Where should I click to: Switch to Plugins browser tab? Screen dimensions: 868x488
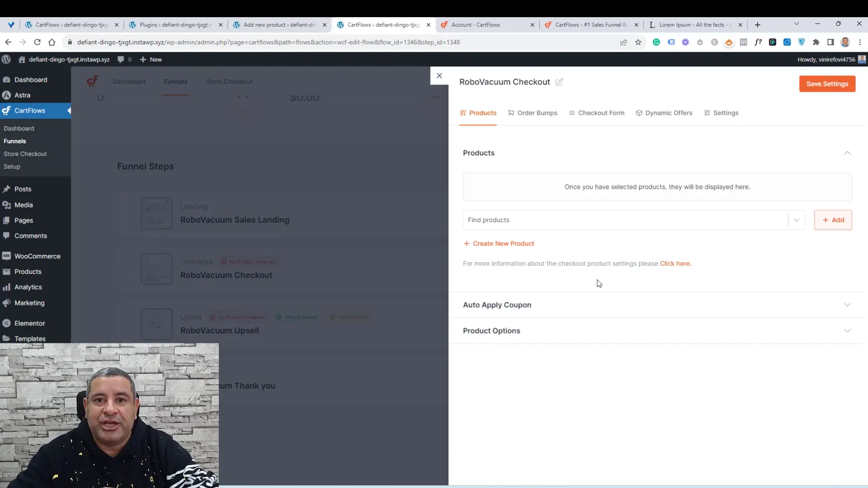click(x=175, y=25)
